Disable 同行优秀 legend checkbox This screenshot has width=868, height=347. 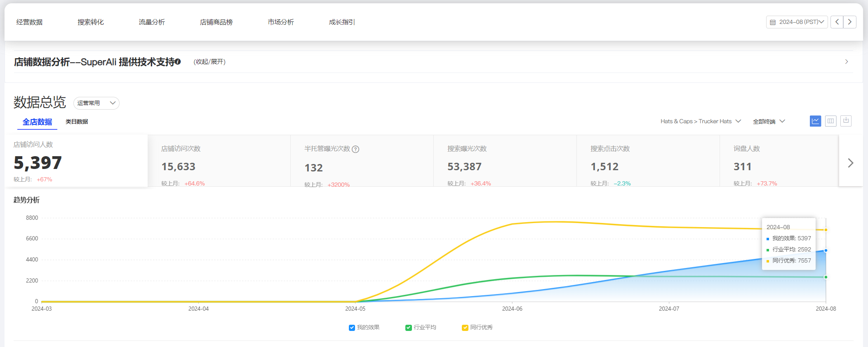pos(465,328)
